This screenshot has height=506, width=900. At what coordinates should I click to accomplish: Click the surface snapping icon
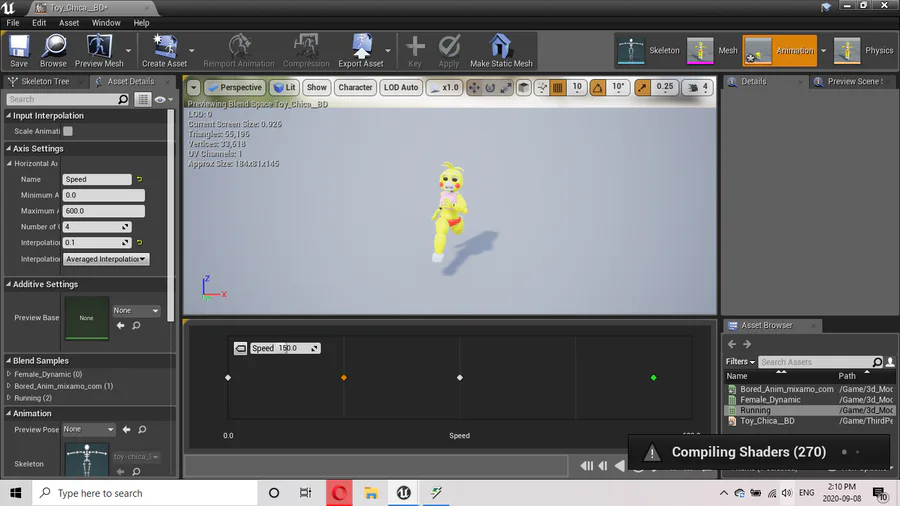[x=541, y=87]
